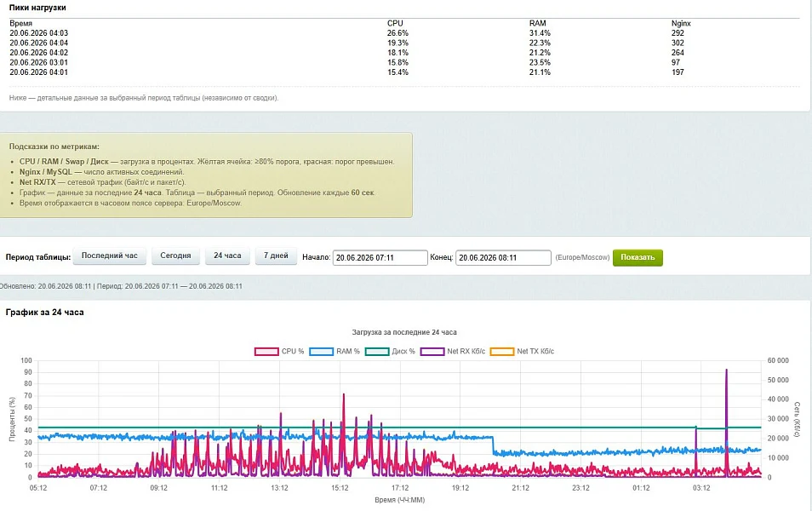Screen dimensions: 812x511
Task: Click CPU value '26.6%'
Action: [397, 33]
